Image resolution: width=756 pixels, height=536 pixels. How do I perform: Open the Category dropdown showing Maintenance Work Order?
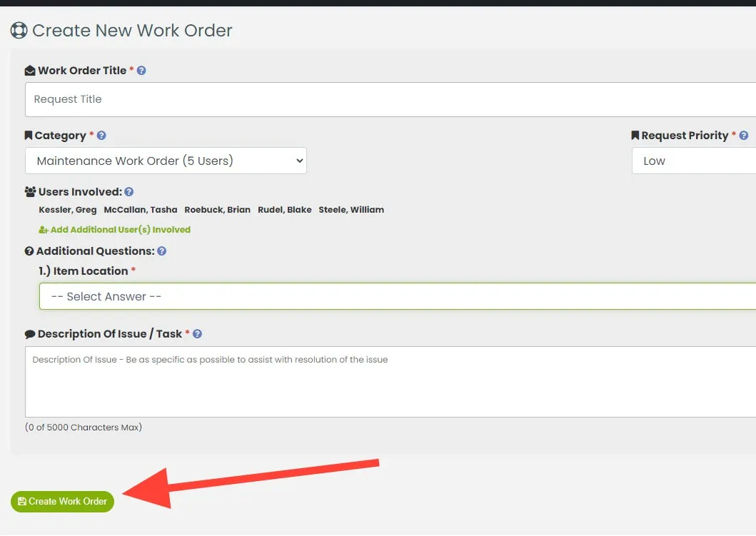tap(166, 161)
